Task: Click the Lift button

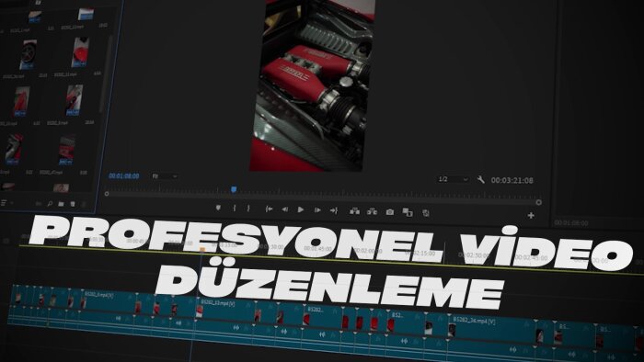Action: tap(354, 211)
